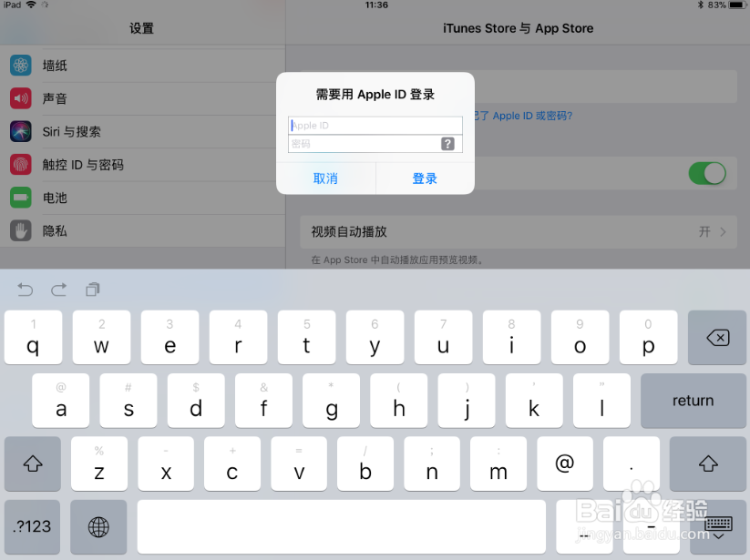This screenshot has height=560, width=750.
Task: Tap 登录 to sign in
Action: [x=426, y=178]
